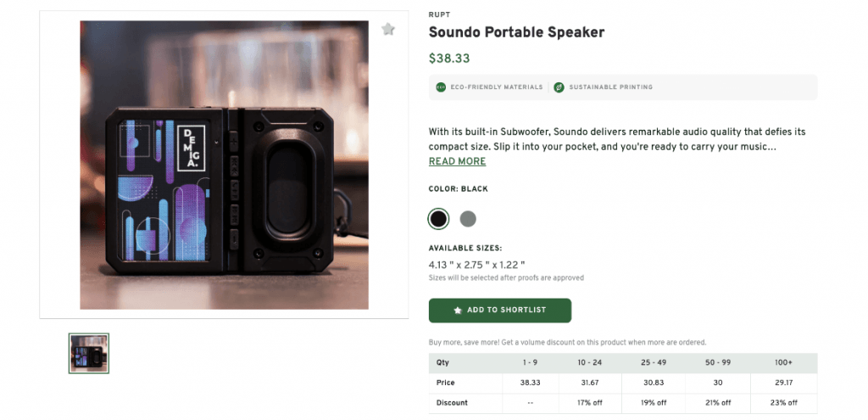868x420 pixels.
Task: Select the 10 - 24 quantity tier
Action: click(591, 363)
